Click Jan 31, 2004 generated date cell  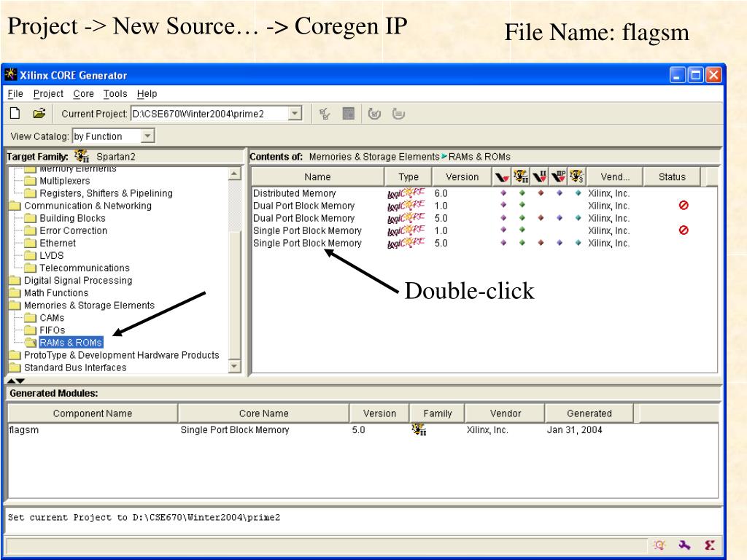[575, 429]
